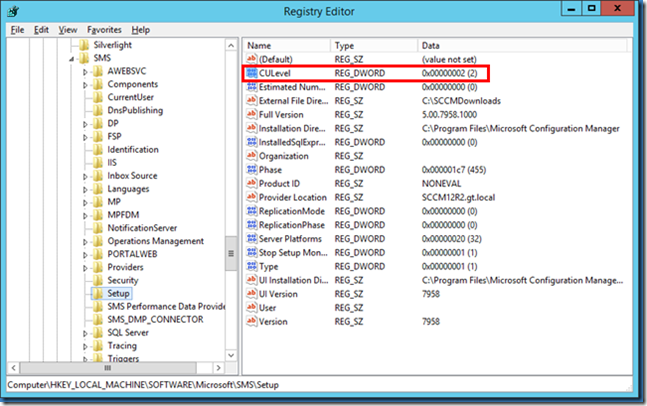Click the Provider Location string icon
Image resolution: width=647 pixels, height=406 pixels.
pyautogui.click(x=252, y=197)
